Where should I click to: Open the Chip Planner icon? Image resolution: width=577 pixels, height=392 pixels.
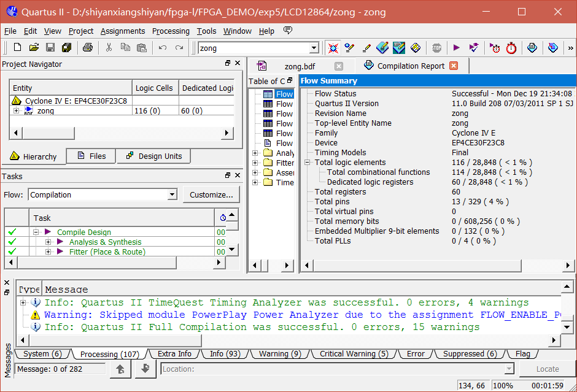click(x=399, y=48)
